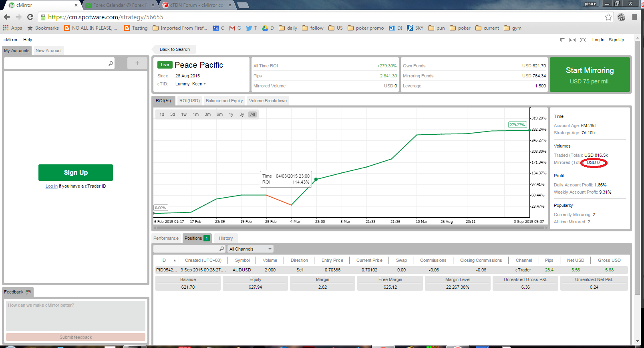
Task: Open the DI bookmark
Action: point(396,28)
